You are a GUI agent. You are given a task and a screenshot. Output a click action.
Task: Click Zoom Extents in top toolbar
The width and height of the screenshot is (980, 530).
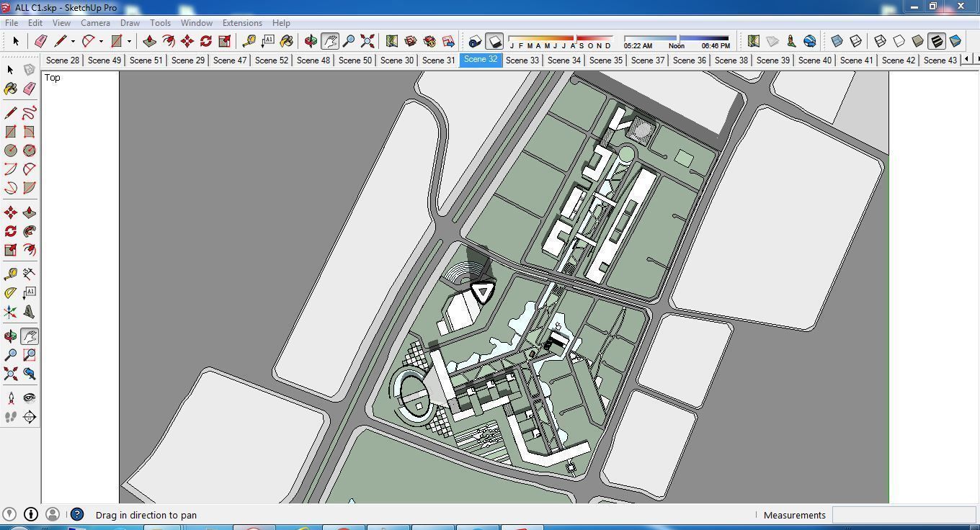tap(367, 41)
